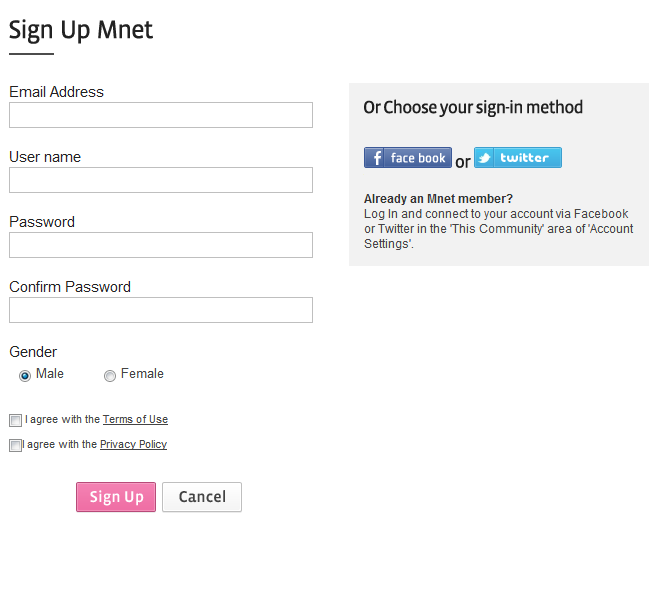Check the Privacy Policy agreement box
668x602 pixels.
tap(15, 445)
